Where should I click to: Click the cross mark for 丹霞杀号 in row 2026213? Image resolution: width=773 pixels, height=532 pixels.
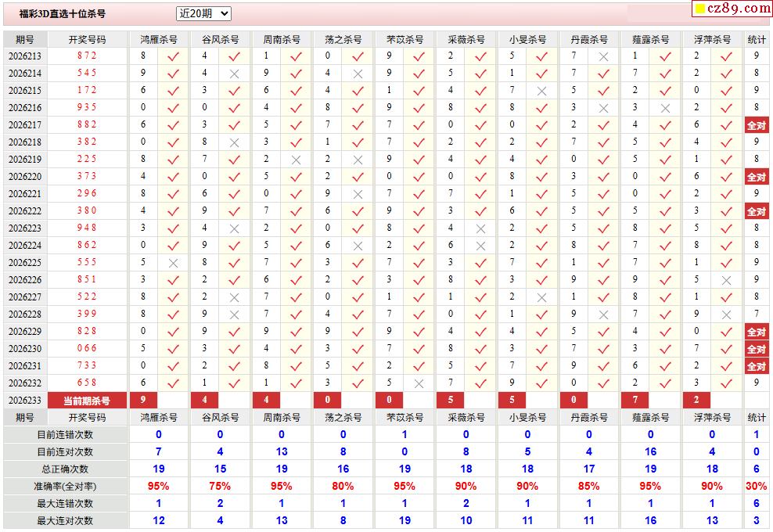click(603, 56)
